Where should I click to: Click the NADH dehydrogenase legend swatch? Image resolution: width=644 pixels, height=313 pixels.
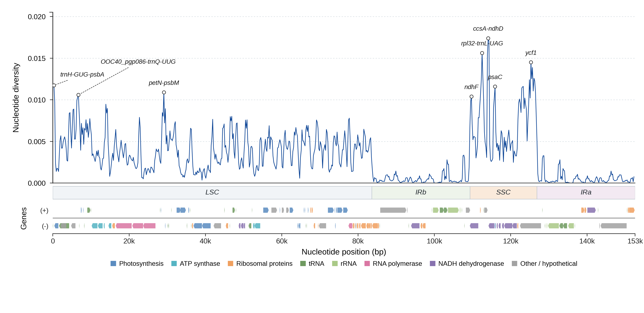tap(433, 264)
